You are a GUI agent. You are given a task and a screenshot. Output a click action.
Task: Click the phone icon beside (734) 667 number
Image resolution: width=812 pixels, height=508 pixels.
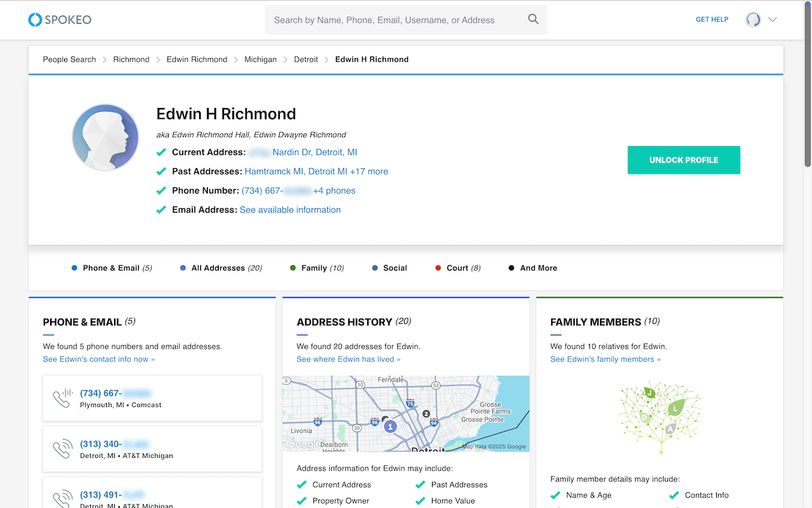pyautogui.click(x=62, y=398)
